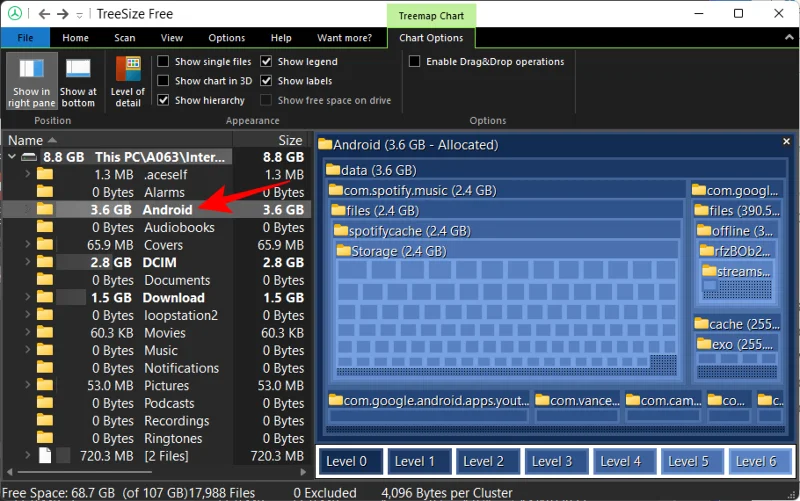The height and width of the screenshot is (501, 800).
Task: Enable Drag&Drop operations checkbox
Action: (x=415, y=61)
